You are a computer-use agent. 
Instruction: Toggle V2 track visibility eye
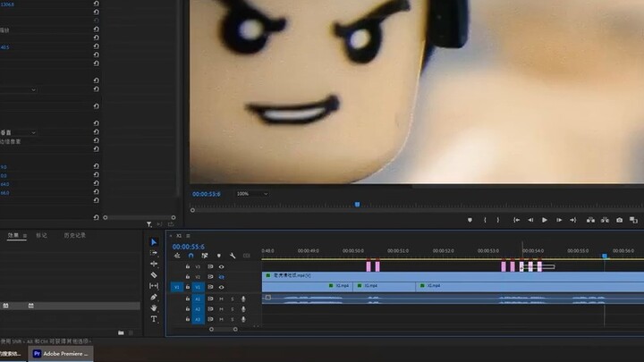tap(222, 277)
